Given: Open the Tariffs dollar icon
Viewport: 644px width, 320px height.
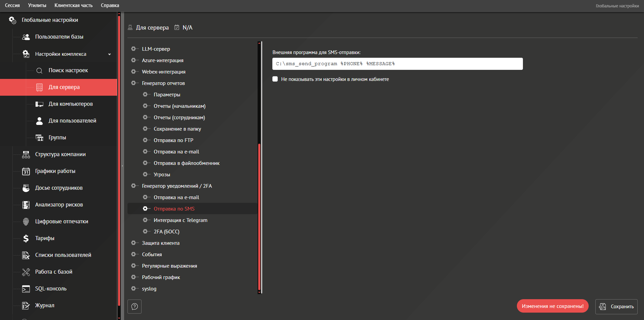Looking at the screenshot, I should [26, 238].
